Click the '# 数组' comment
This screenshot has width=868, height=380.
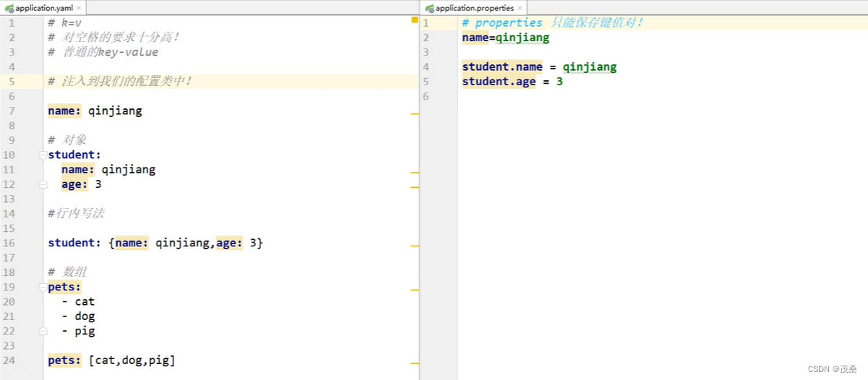pyautogui.click(x=67, y=272)
